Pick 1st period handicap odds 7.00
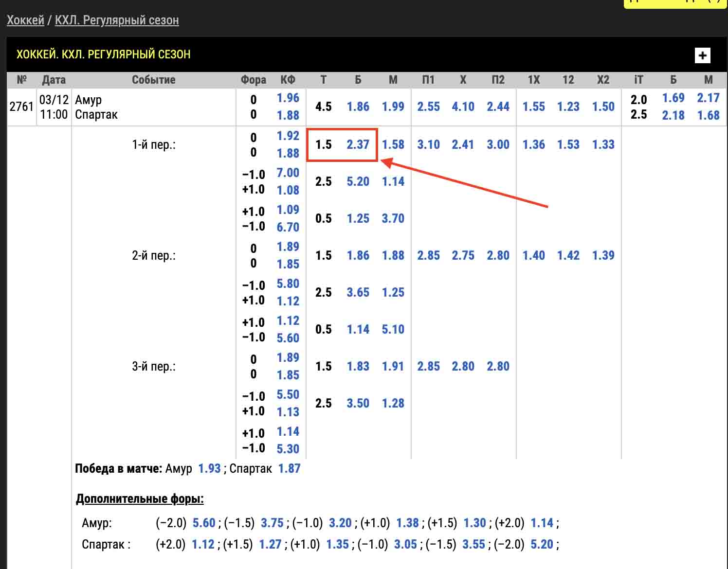 coord(288,173)
